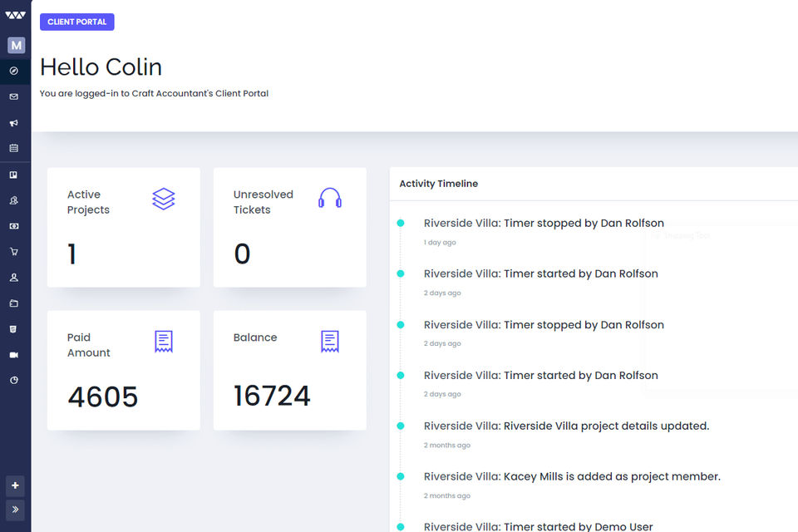
Task: Click 'Timer started by Demo User' entry
Action: pos(538,526)
